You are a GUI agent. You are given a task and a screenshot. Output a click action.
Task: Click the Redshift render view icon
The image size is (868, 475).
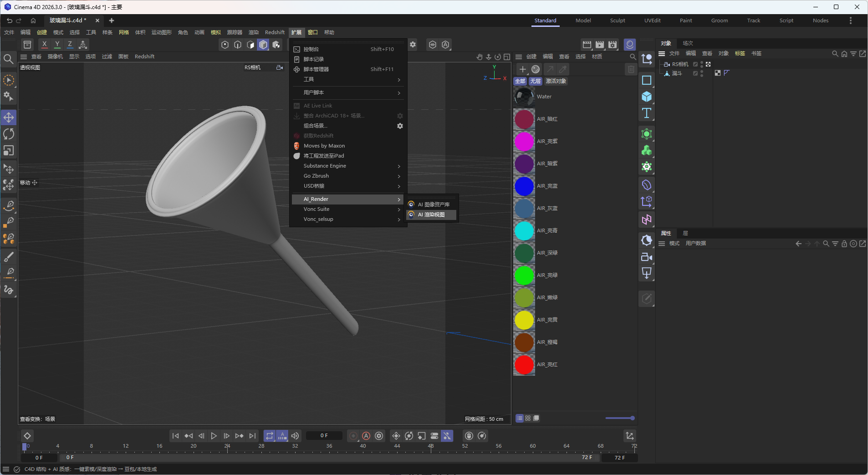click(630, 45)
